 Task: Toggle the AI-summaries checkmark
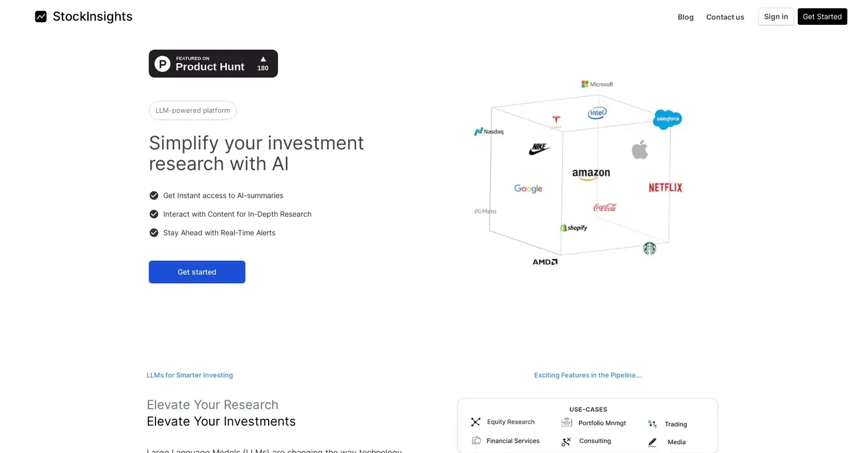click(x=154, y=195)
